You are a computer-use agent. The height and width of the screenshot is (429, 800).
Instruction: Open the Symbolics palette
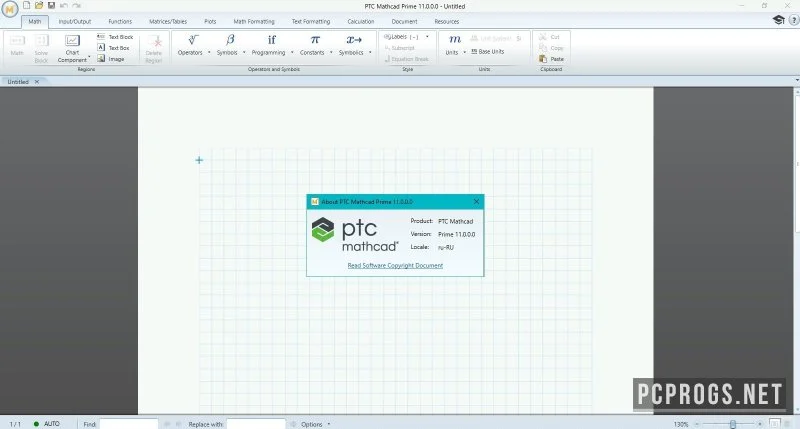352,45
